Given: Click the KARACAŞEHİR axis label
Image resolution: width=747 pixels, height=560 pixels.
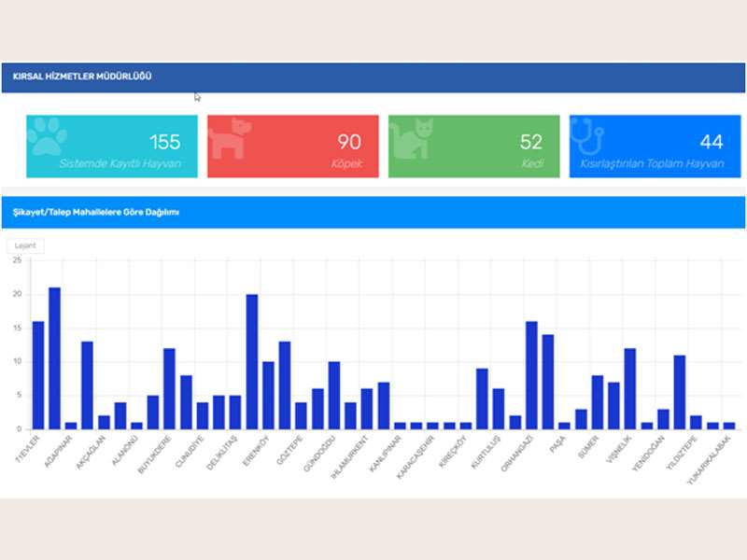Looking at the screenshot, I should pos(416,457).
